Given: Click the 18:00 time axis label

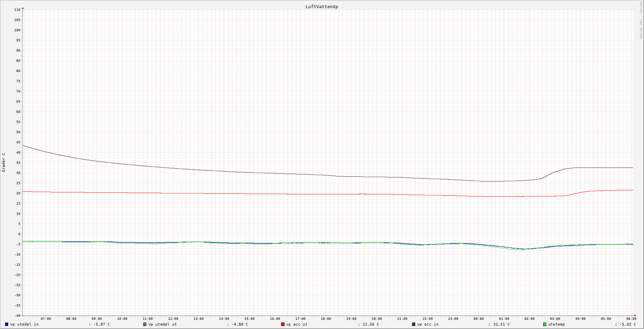Looking at the screenshot, I should 326,319.
